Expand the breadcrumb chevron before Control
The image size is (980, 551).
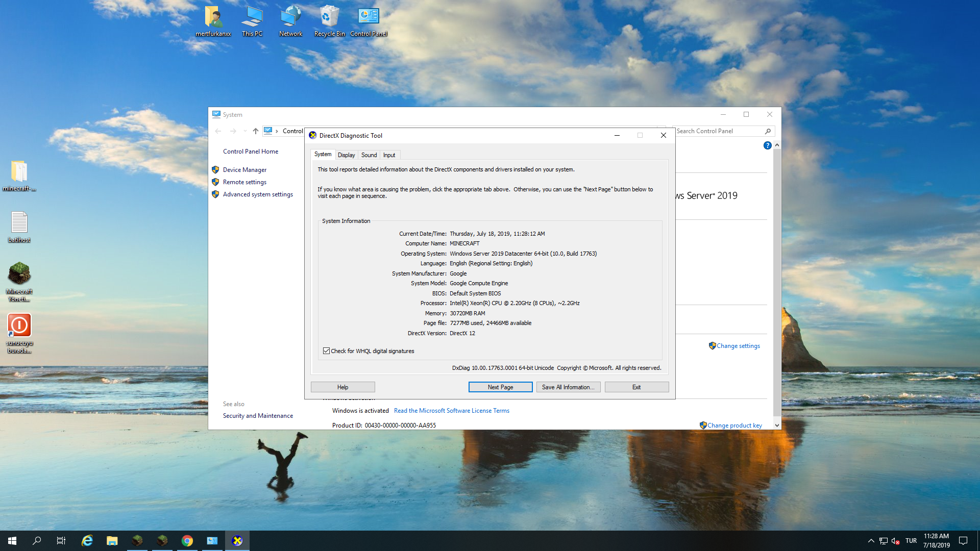277,131
